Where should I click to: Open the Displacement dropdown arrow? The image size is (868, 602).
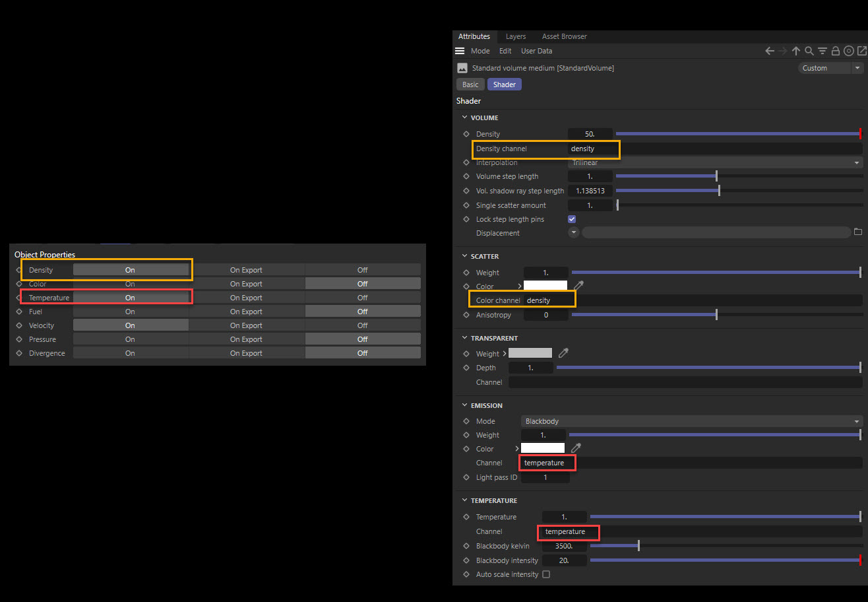(574, 232)
